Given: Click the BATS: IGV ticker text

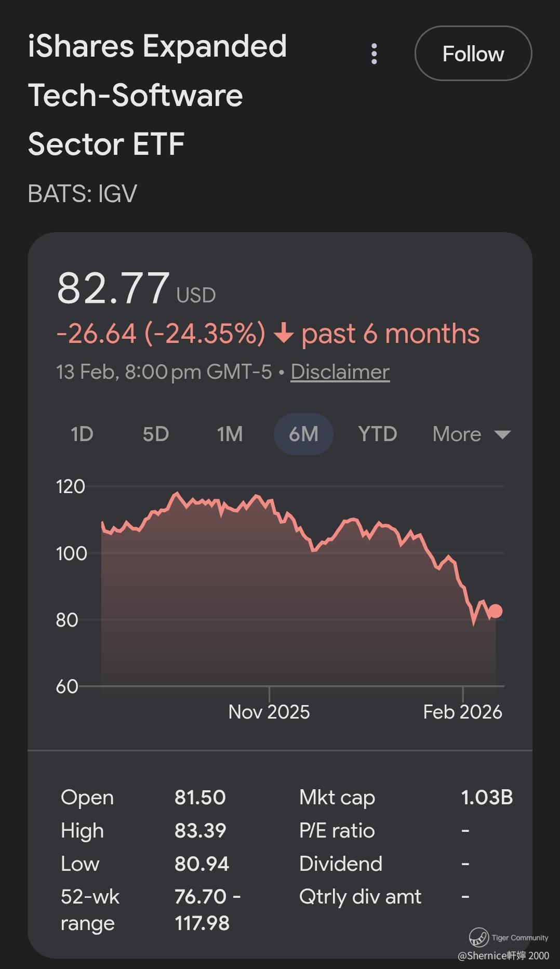Looking at the screenshot, I should point(83,194).
